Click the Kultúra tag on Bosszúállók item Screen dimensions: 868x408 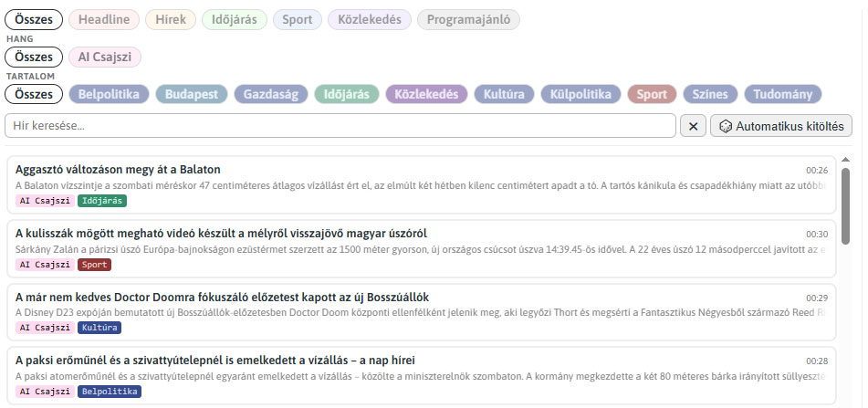99,328
